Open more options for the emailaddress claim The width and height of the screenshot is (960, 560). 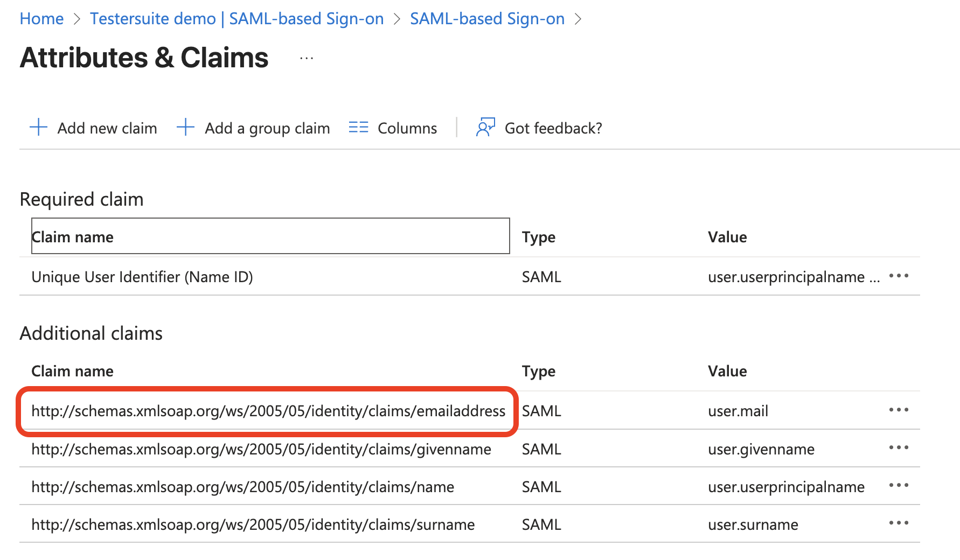pyautogui.click(x=899, y=410)
